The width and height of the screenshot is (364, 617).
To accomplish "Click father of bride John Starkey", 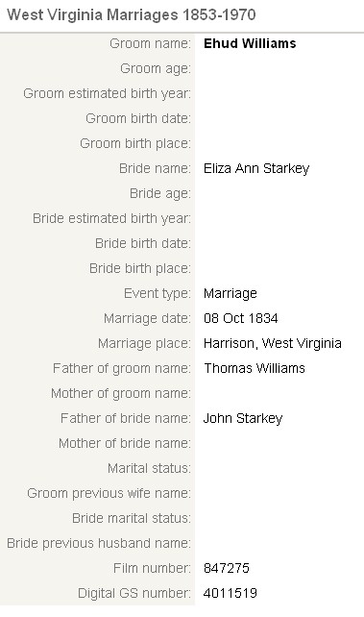I will (243, 418).
